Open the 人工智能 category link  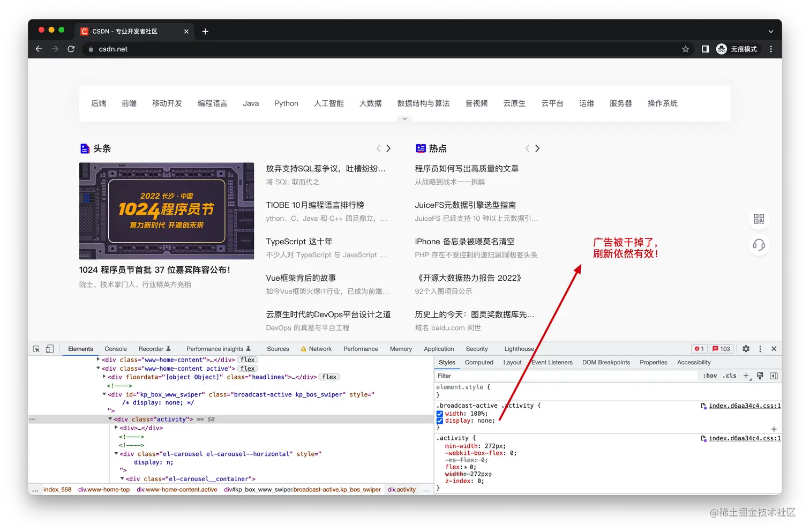(329, 103)
